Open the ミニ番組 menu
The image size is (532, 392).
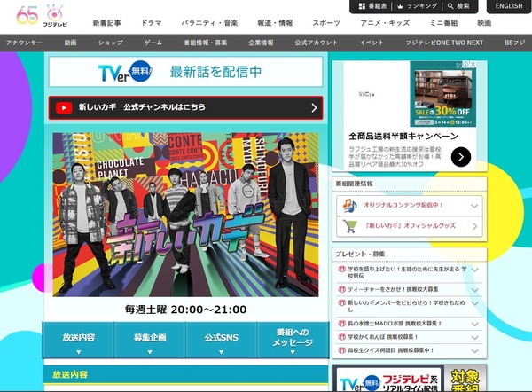444,23
